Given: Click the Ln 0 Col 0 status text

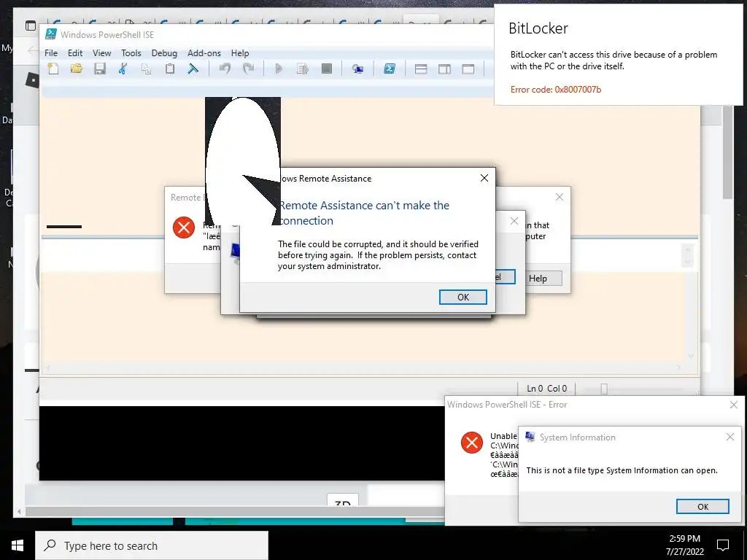Looking at the screenshot, I should click(546, 389).
